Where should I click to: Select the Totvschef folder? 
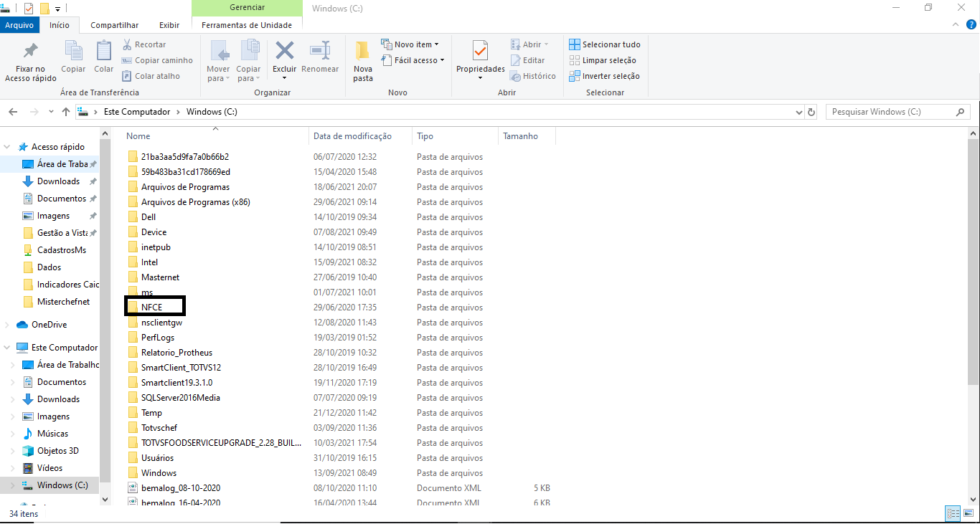[159, 428]
